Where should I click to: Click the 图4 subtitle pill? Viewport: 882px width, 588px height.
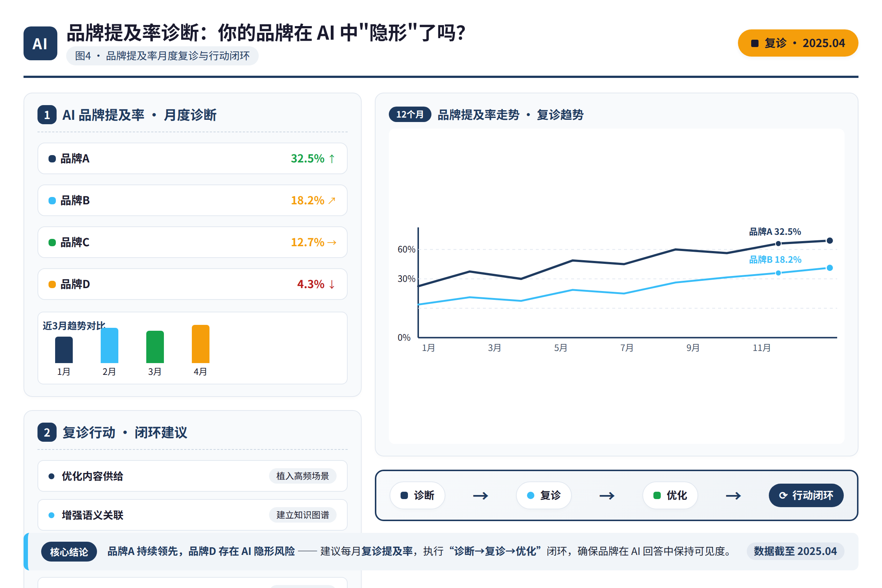[x=162, y=56]
